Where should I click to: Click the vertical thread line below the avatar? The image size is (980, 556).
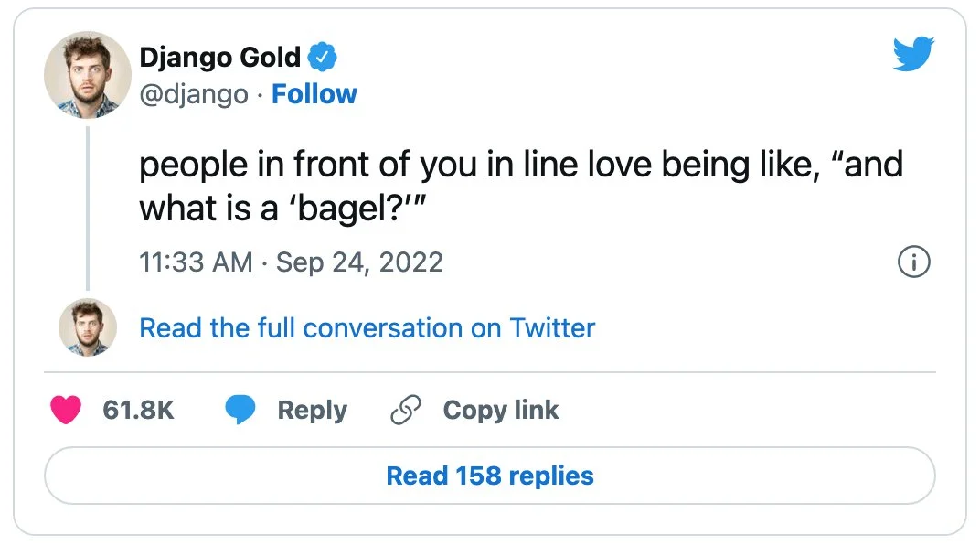tap(88, 208)
